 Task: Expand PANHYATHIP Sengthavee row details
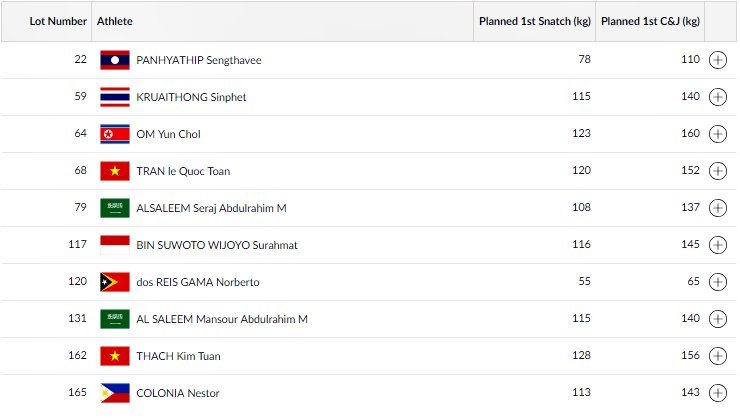click(717, 60)
